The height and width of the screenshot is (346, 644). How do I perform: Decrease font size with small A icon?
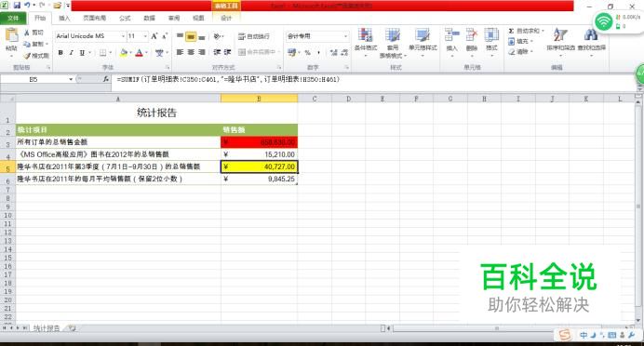165,36
